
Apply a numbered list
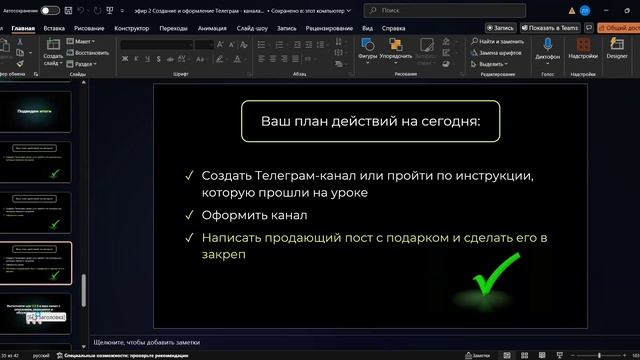coord(279,44)
